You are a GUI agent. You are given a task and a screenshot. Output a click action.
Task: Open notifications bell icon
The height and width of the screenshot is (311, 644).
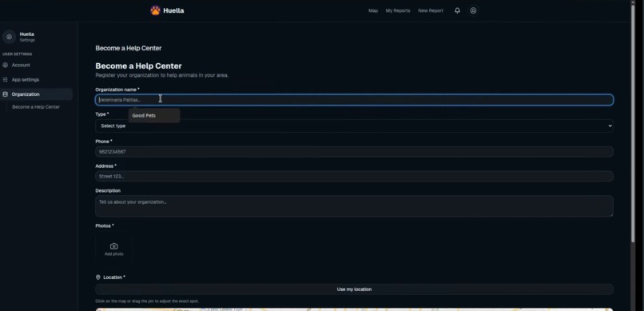coord(457,10)
